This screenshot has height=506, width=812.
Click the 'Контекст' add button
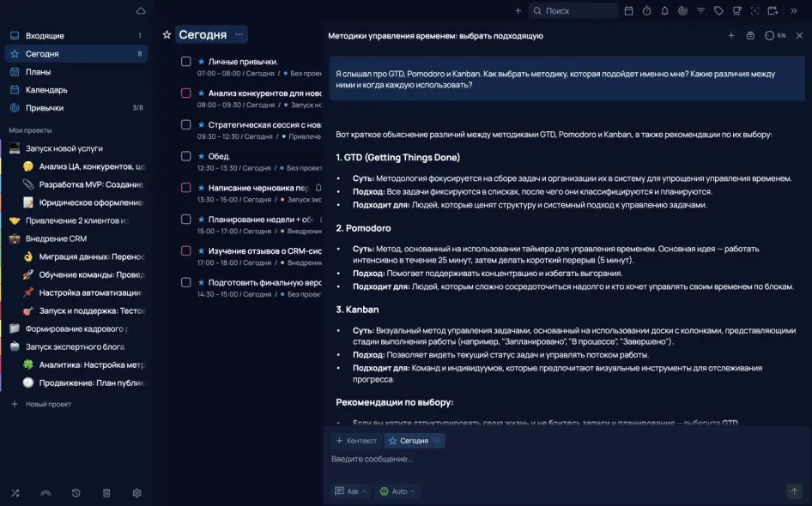[356, 441]
